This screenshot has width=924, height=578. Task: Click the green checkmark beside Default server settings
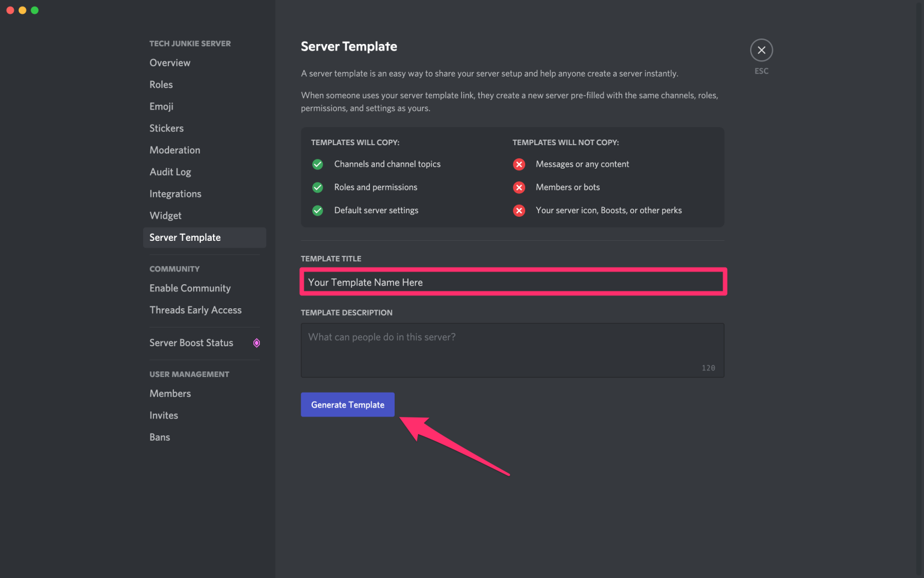click(318, 210)
